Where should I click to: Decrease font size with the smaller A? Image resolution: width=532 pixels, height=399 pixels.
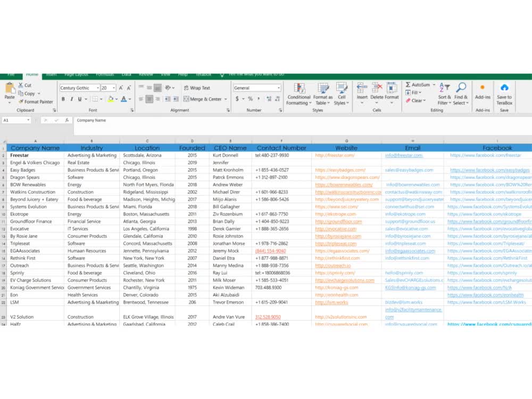pyautogui.click(x=129, y=88)
